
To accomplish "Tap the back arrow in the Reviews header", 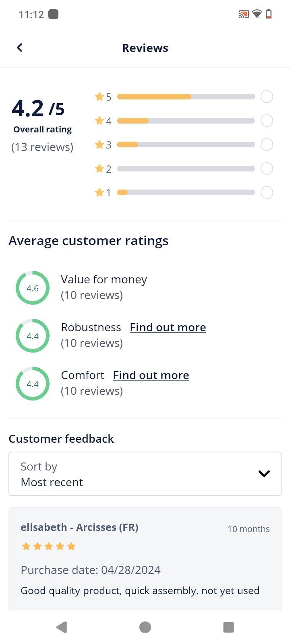I will point(19,48).
